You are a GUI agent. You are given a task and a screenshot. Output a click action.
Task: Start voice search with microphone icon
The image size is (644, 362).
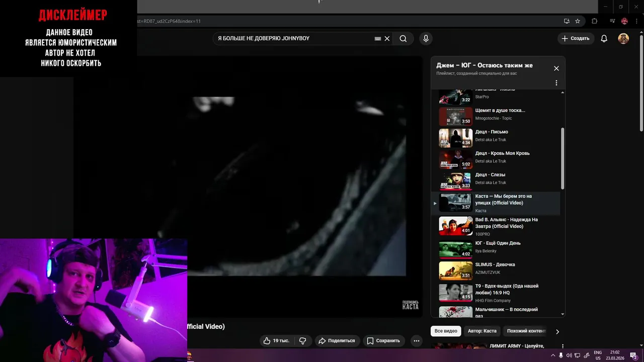click(426, 39)
